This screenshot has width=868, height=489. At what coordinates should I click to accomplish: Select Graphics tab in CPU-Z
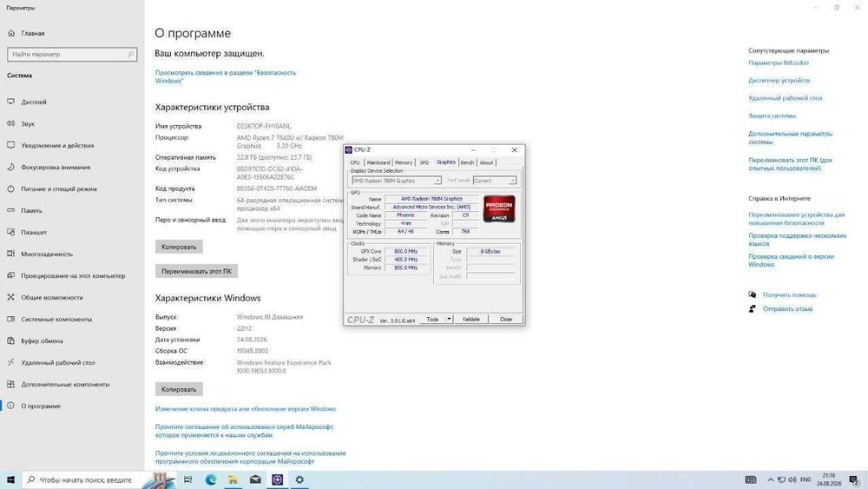click(445, 162)
